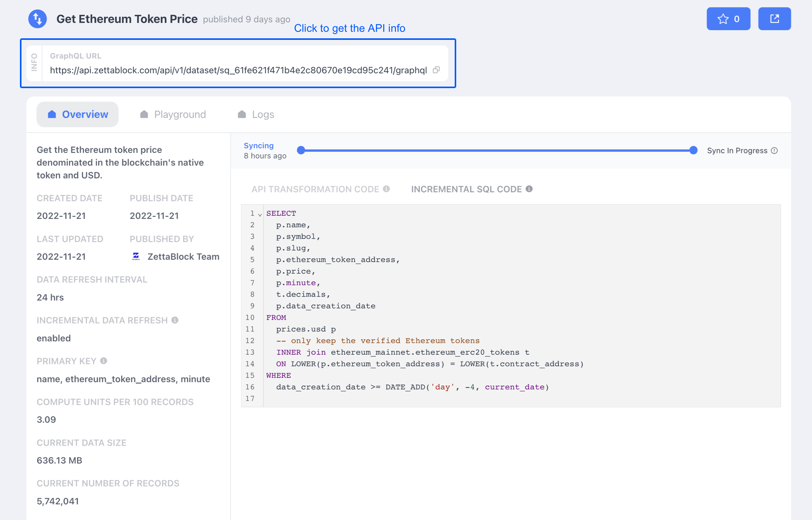This screenshot has width=812, height=520.
Task: Click info icon next to API Transformation Code
Action: 386,189
